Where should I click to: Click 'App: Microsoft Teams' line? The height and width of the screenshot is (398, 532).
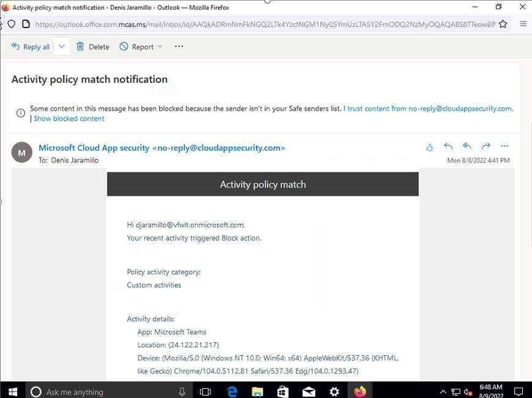click(172, 332)
